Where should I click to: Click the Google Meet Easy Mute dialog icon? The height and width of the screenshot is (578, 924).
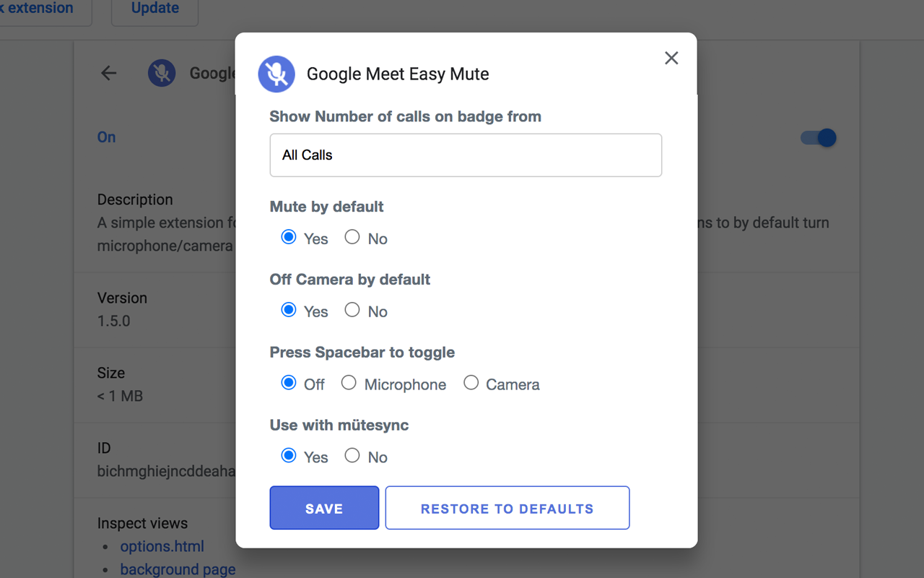click(276, 74)
